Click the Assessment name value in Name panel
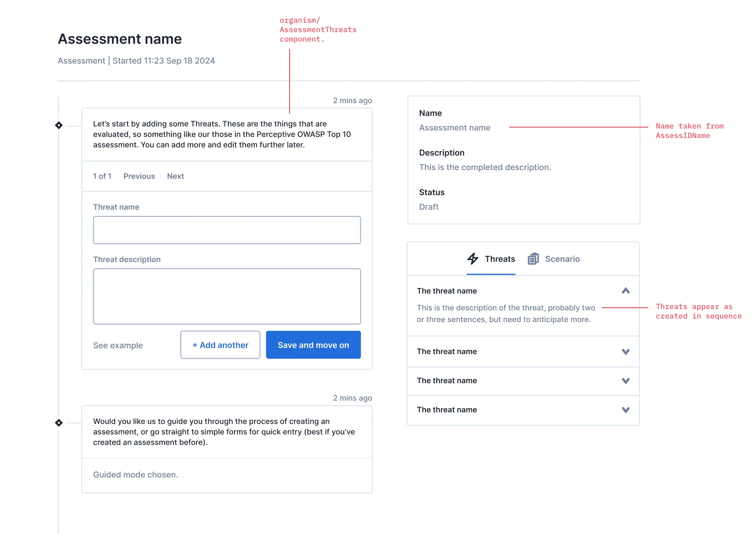756x534 pixels. click(455, 128)
